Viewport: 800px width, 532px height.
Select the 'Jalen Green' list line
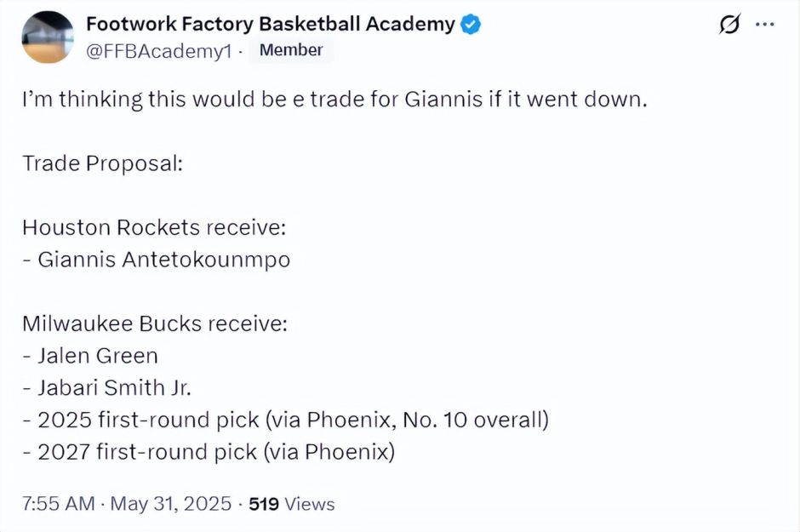click(x=90, y=356)
